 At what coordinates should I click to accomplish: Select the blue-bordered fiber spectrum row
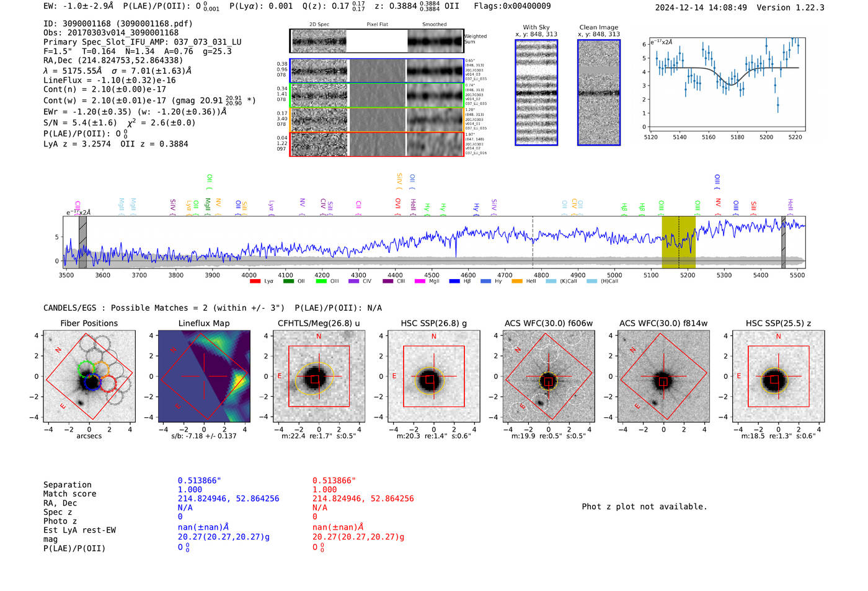click(x=377, y=71)
